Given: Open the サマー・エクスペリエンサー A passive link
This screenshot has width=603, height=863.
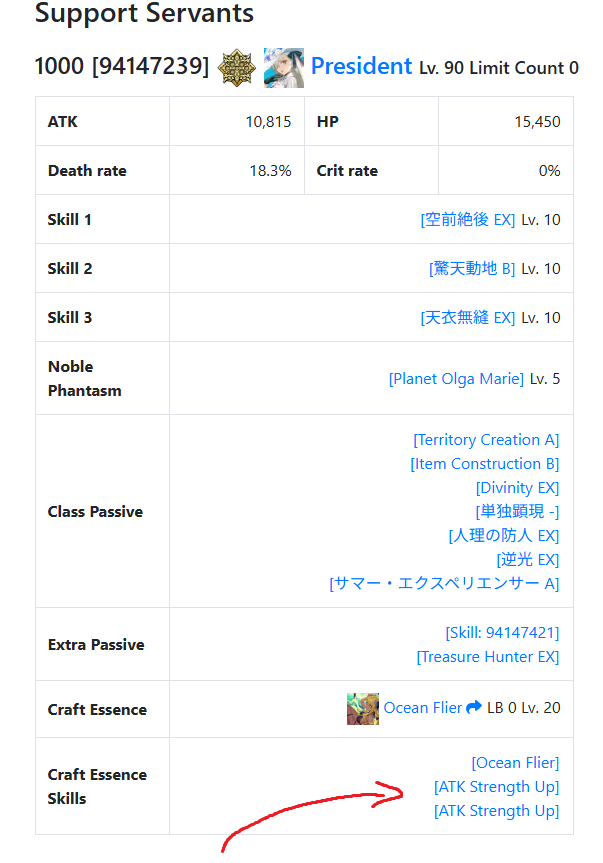Looking at the screenshot, I should coord(444,583).
